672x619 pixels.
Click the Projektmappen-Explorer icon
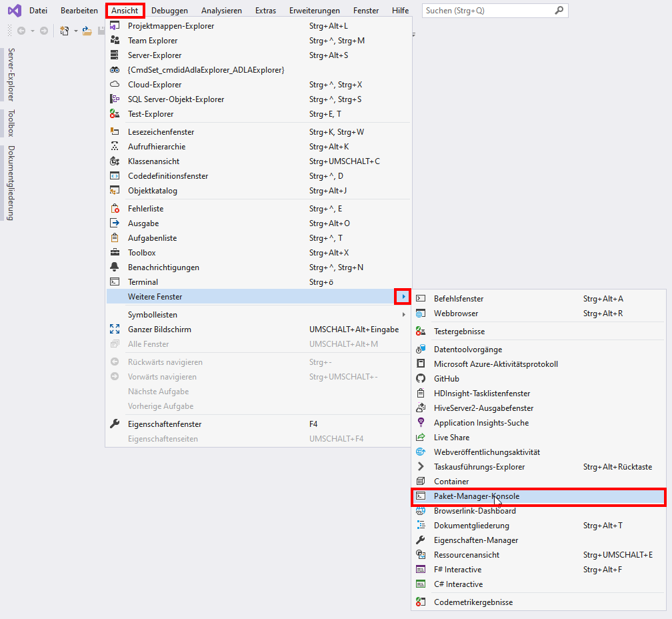pos(115,26)
